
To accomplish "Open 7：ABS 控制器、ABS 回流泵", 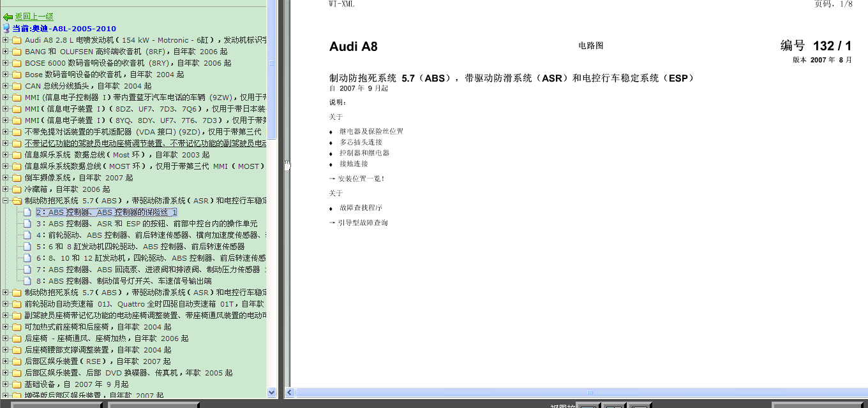I will (151, 270).
